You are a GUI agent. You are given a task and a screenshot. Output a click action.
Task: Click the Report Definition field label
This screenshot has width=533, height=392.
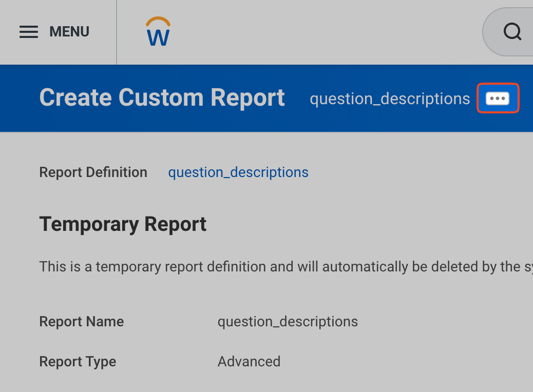pyautogui.click(x=93, y=172)
